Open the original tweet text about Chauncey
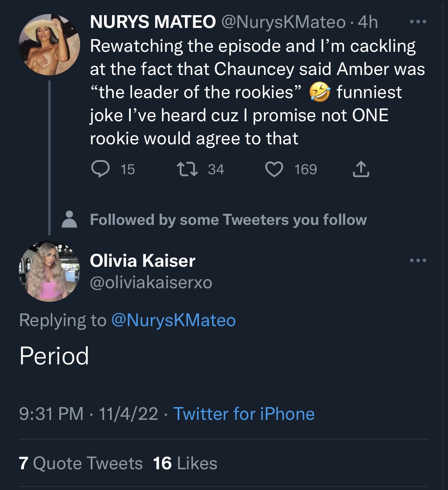Screen dimensions: 448x490 point(257,92)
